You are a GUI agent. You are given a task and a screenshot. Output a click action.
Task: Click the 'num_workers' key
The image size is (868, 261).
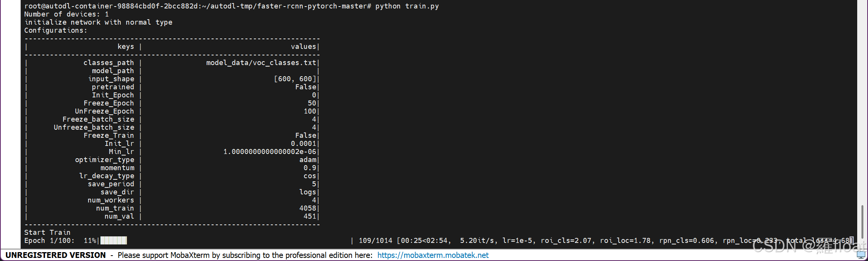pyautogui.click(x=111, y=200)
